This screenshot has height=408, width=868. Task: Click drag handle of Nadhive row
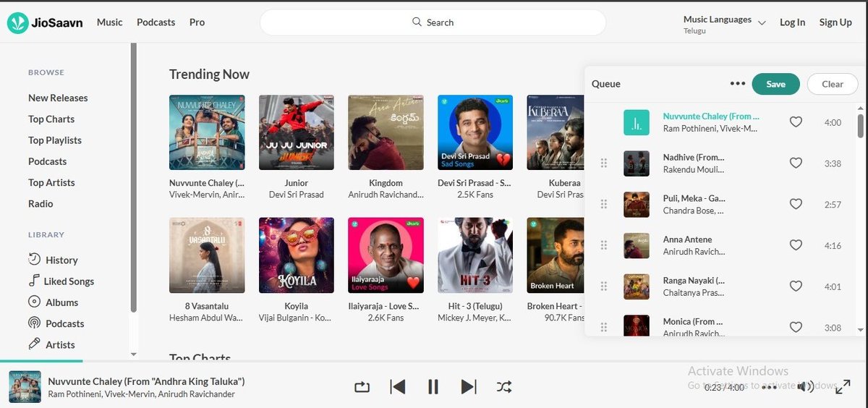(604, 163)
